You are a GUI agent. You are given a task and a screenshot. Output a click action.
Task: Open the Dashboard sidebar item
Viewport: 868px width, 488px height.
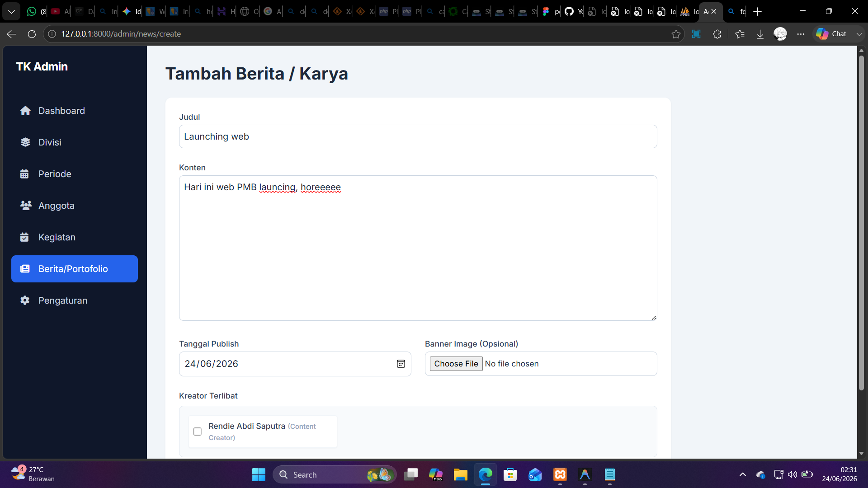[75, 111]
